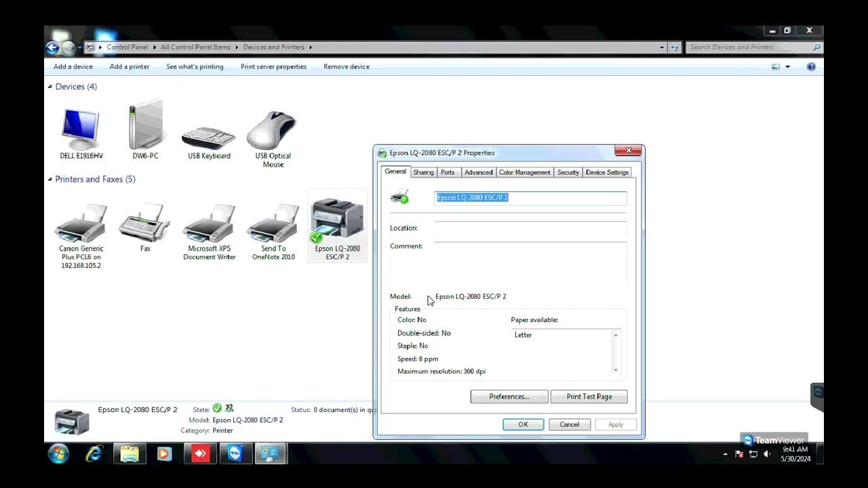Click OK in the properties dialog
This screenshot has height=488, width=868.
(523, 424)
